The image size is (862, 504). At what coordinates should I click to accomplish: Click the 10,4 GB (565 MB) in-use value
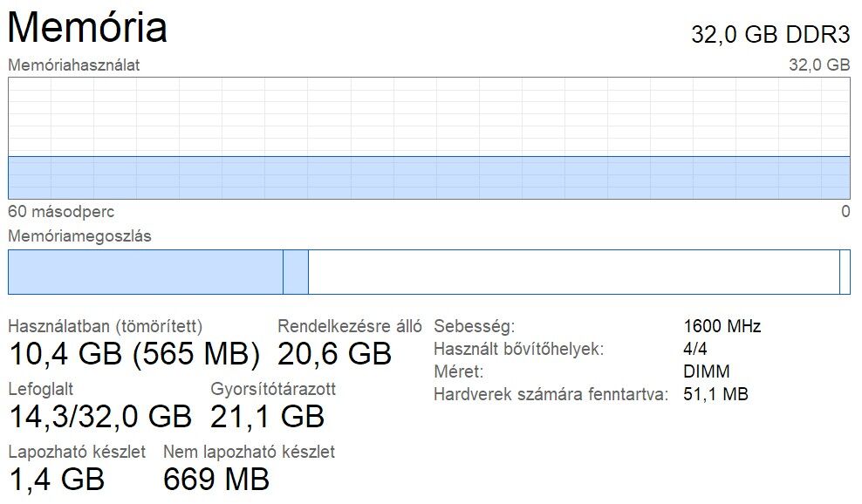[x=134, y=353]
